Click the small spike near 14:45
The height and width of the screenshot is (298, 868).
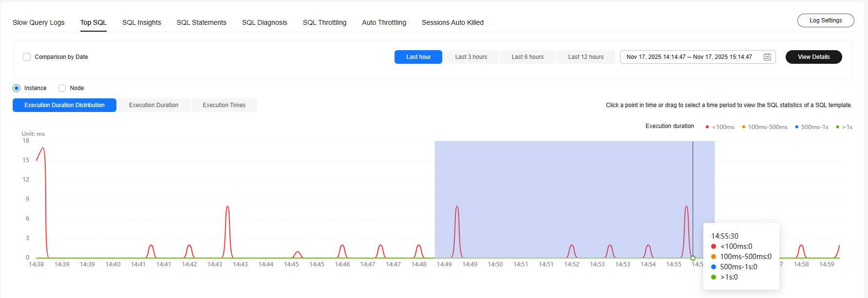coord(298,252)
